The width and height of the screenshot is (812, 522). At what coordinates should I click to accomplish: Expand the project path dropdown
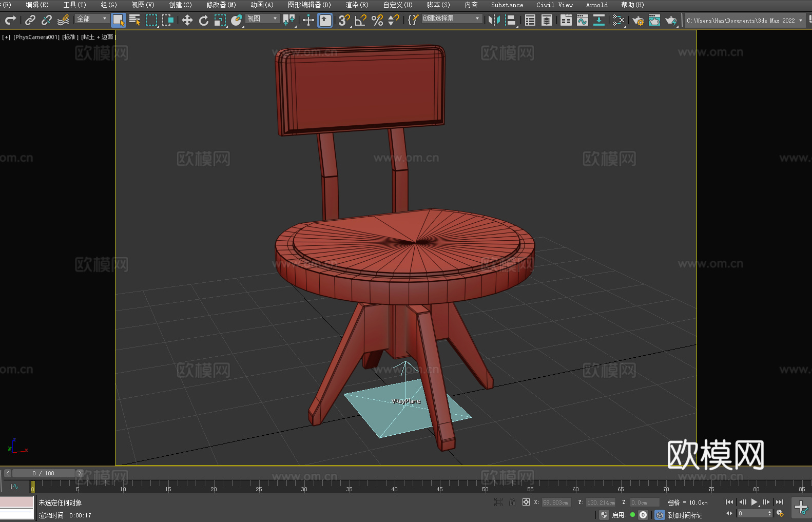click(x=800, y=21)
